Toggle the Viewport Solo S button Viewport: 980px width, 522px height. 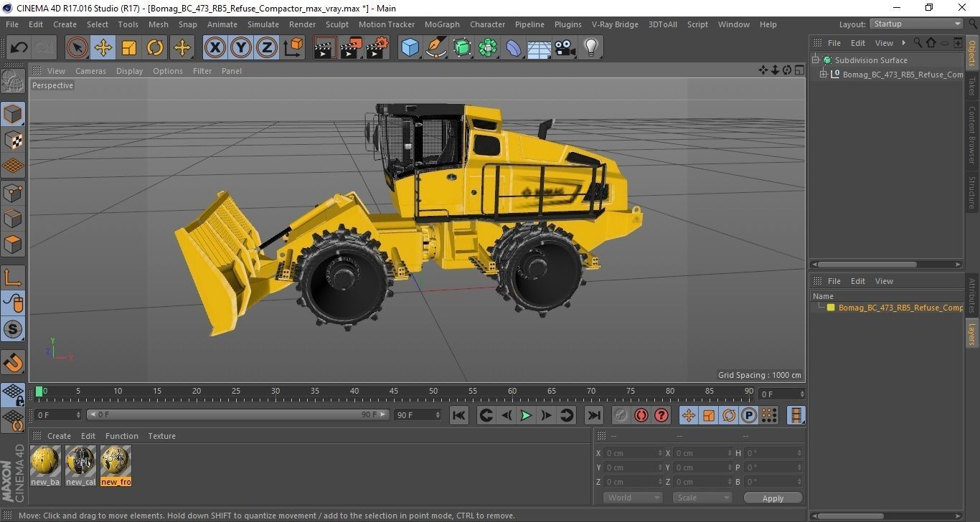tap(13, 330)
